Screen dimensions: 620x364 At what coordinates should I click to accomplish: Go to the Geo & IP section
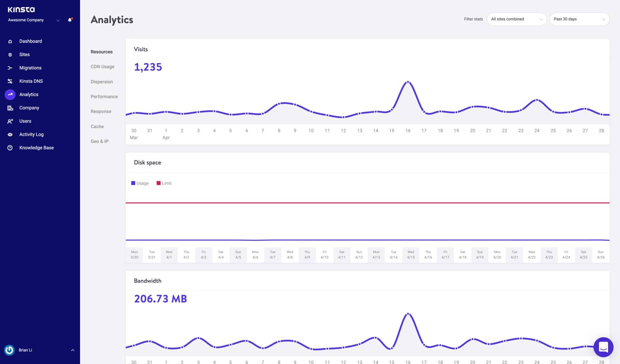pos(100,141)
